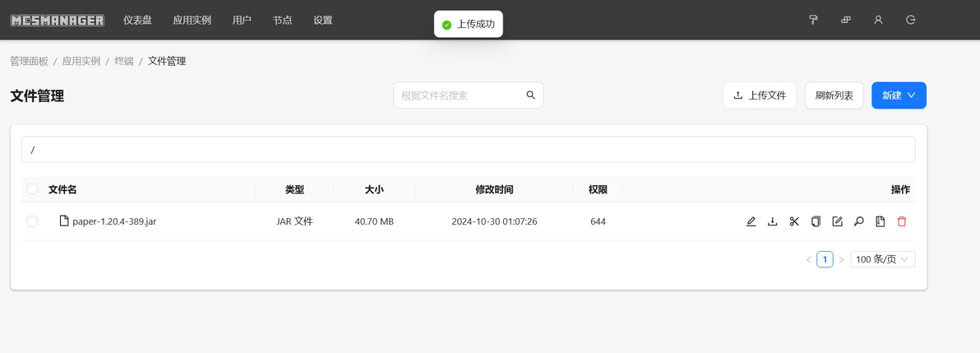The width and height of the screenshot is (980, 353).
Task: Delete paper-1.20.4-389.jar with red trash icon
Action: tap(902, 221)
